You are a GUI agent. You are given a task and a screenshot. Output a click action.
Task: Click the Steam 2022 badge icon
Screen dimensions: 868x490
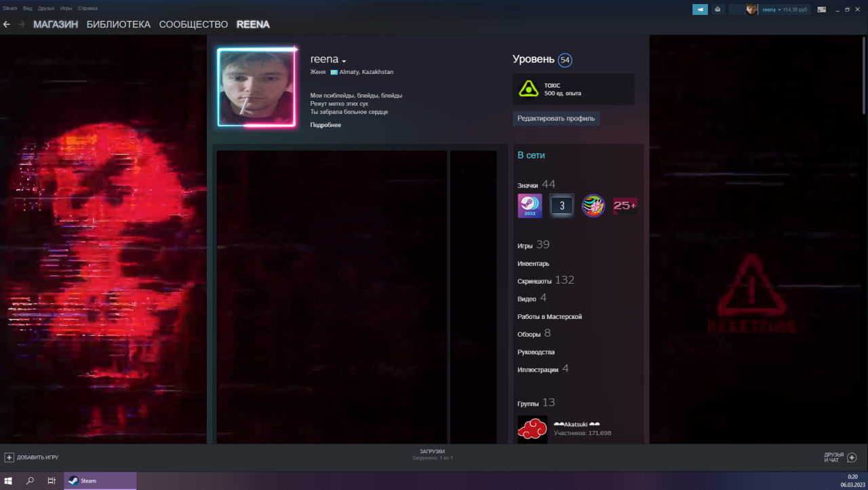point(530,206)
